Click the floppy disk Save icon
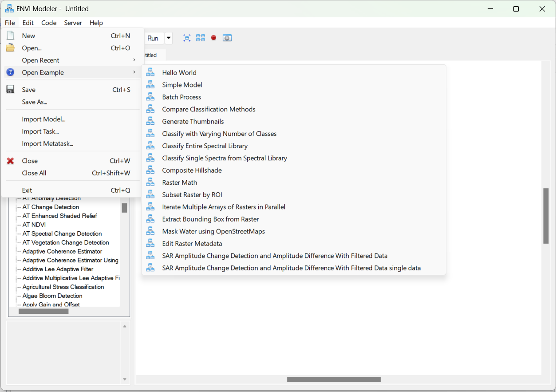This screenshot has width=556, height=392. (10, 90)
